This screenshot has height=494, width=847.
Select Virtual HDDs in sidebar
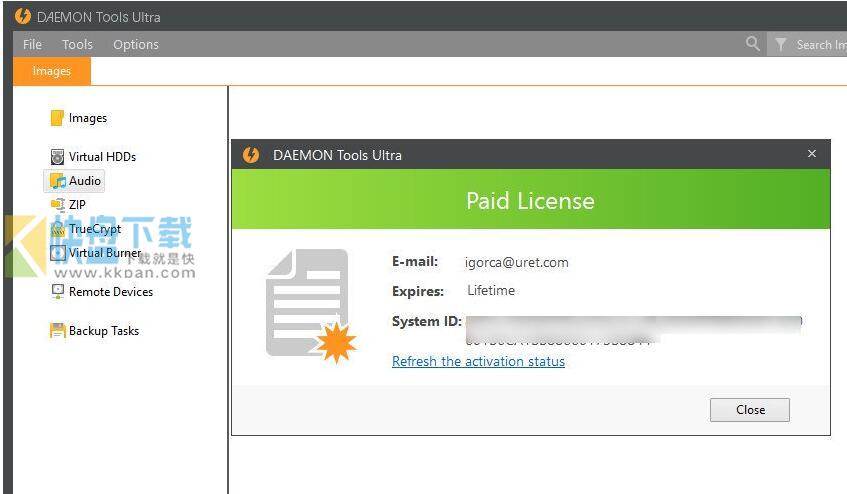[x=102, y=157]
